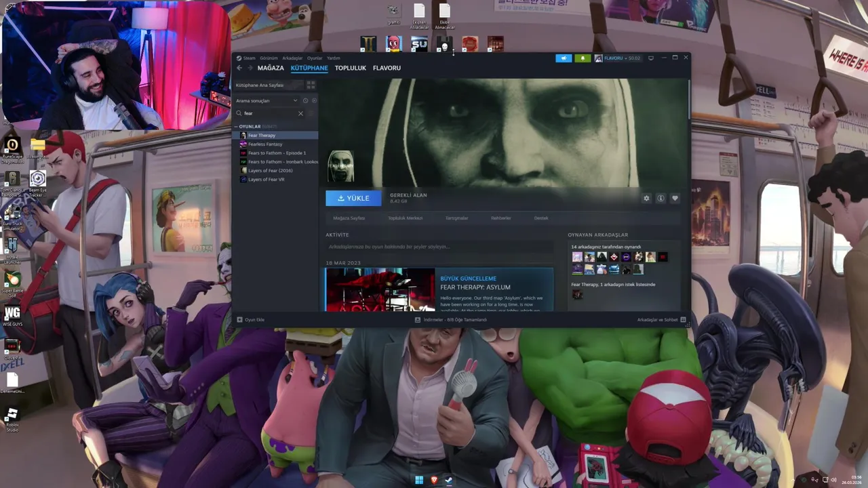Open the library collections grid view icon
Viewport: 868px width, 488px height.
311,85
